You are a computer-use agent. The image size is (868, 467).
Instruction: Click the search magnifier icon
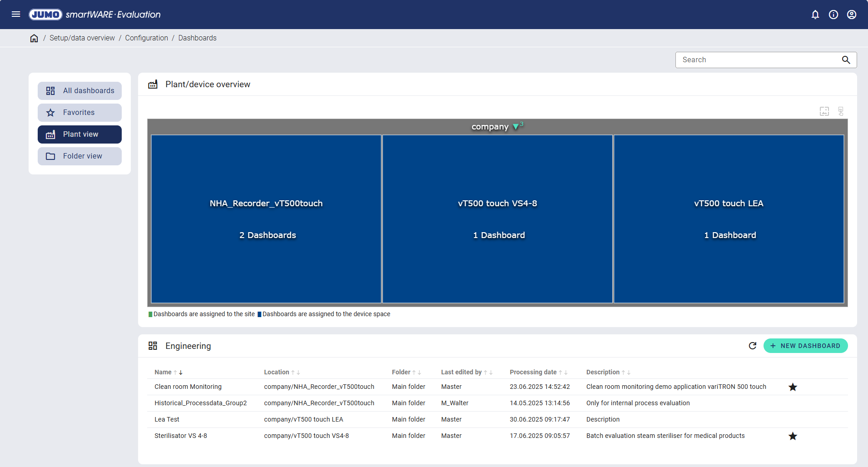click(x=845, y=60)
